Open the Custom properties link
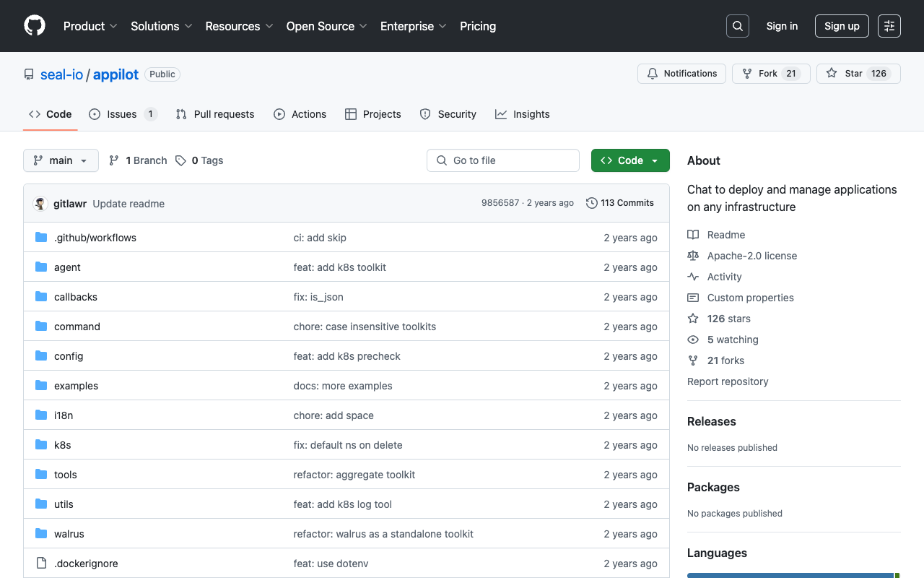 pyautogui.click(x=751, y=298)
